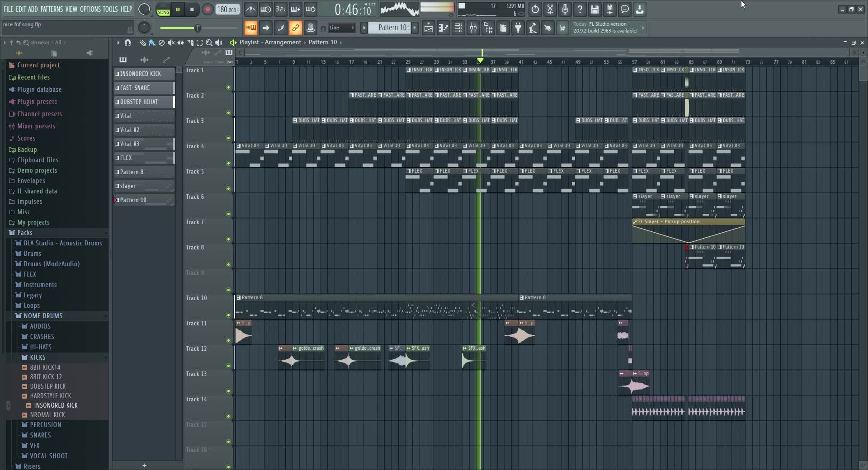Select the INSONORED KICK sample in browser
868x470 pixels.
[56, 405]
